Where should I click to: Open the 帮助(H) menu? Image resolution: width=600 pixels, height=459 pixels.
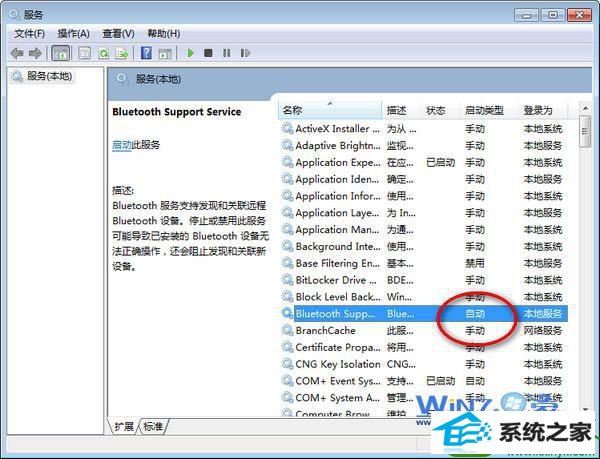(164, 34)
